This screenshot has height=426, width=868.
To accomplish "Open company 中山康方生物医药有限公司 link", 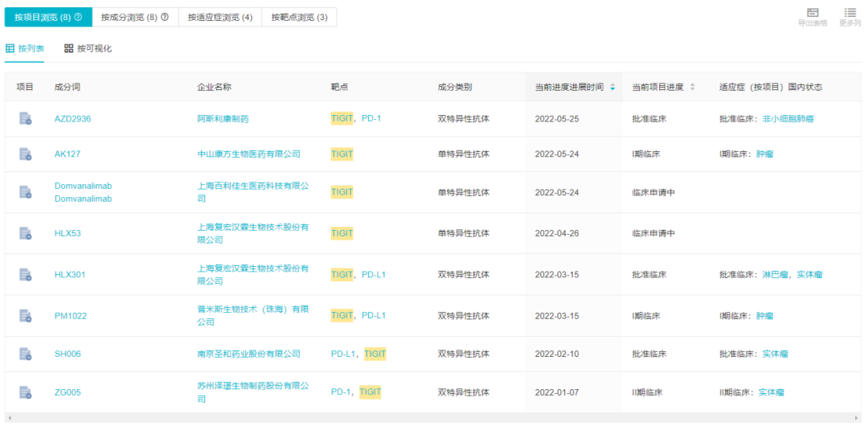I will [249, 154].
